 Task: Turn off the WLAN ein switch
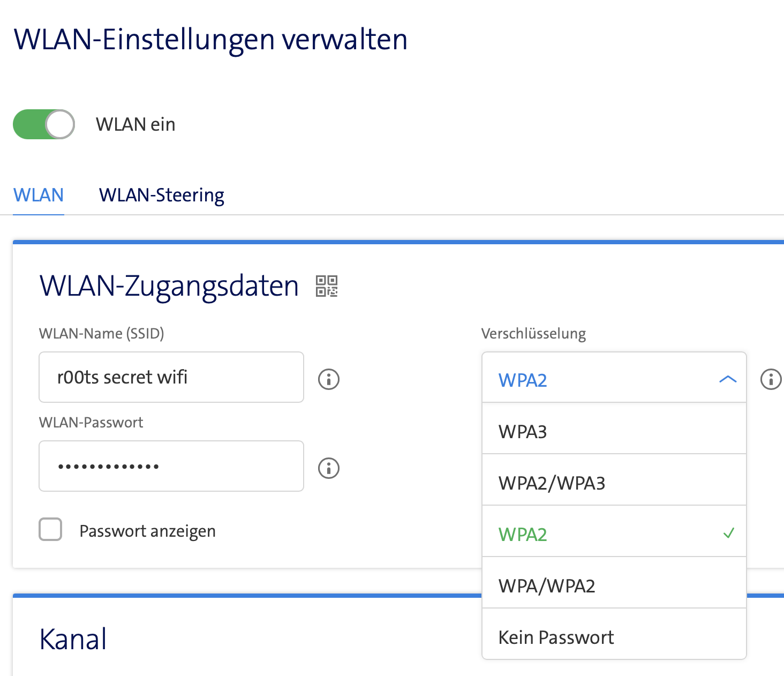[x=44, y=124]
